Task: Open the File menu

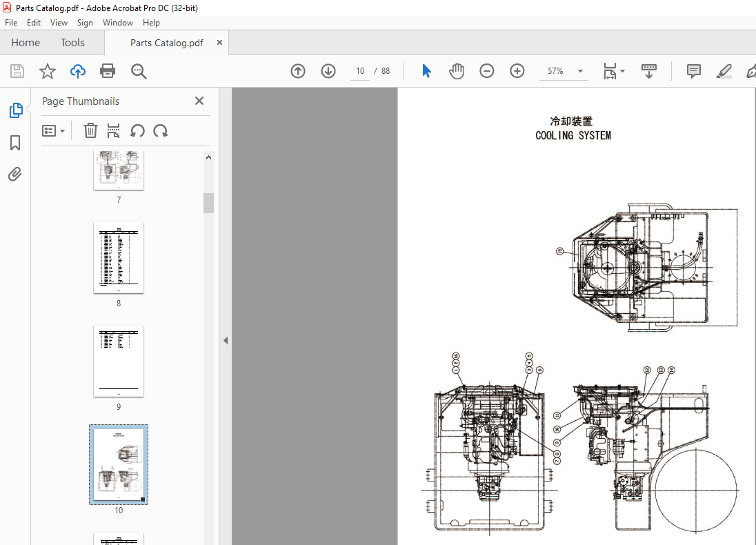Action: point(10,23)
